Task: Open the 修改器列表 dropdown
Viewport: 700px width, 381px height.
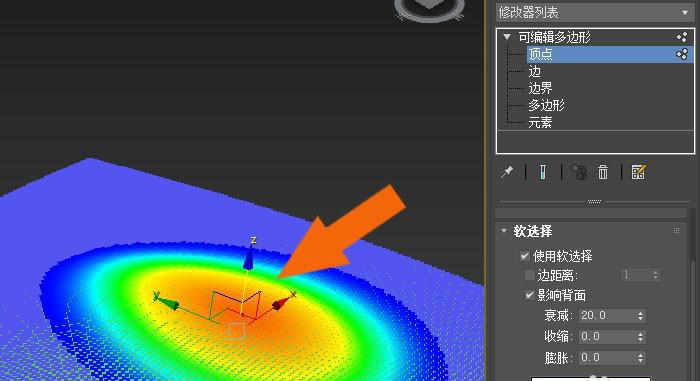Action: 594,12
